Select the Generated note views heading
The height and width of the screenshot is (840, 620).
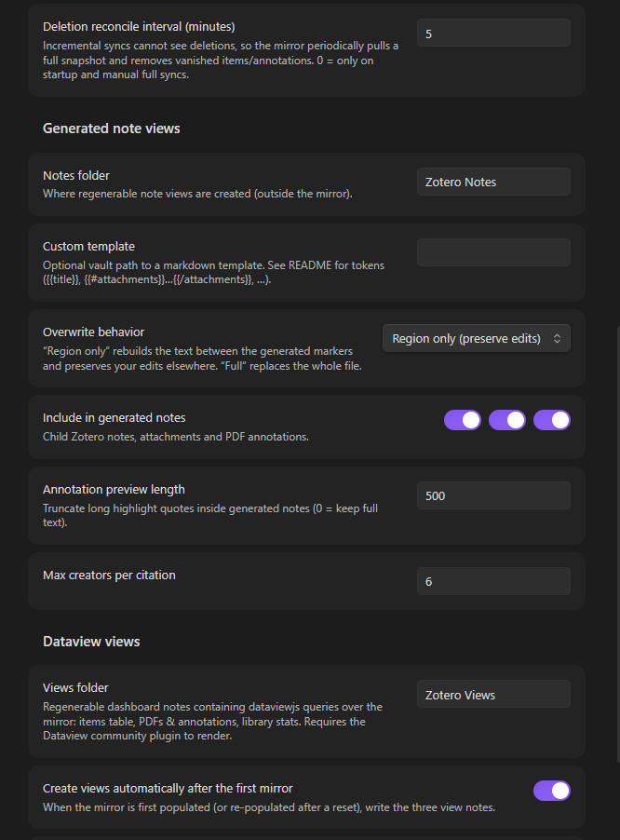(112, 129)
